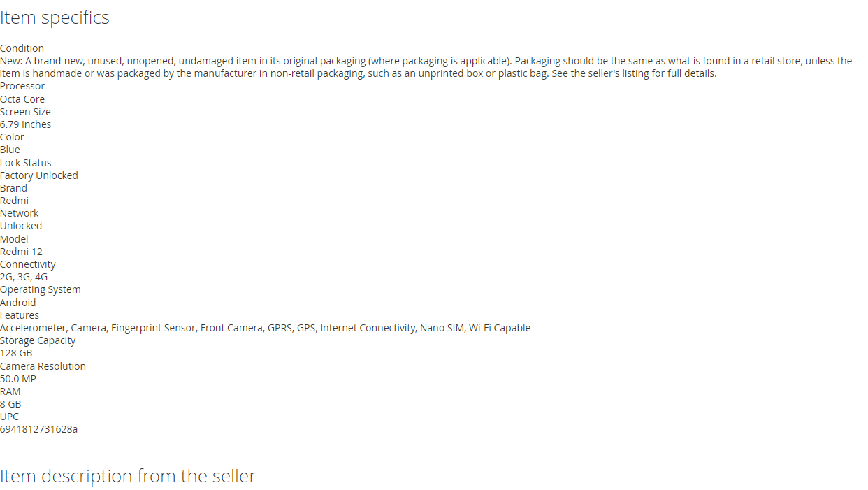This screenshot has height=490, width=868.
Task: Click the Features label
Action: (20, 315)
